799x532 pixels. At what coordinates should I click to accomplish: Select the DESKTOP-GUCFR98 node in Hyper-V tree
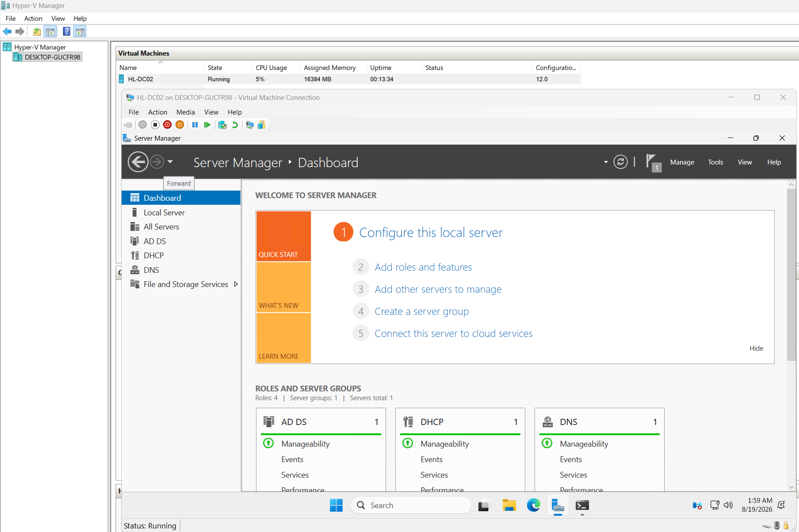48,57
